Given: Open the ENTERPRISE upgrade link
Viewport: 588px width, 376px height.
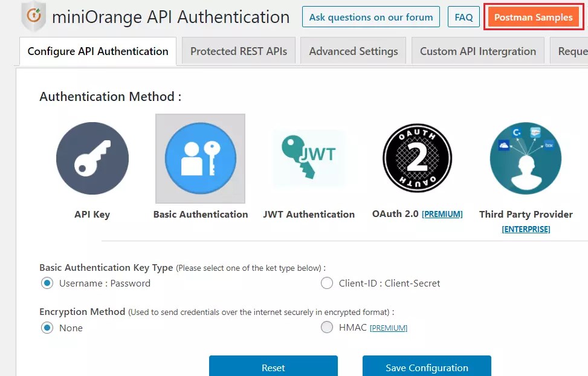Looking at the screenshot, I should coord(525,229).
